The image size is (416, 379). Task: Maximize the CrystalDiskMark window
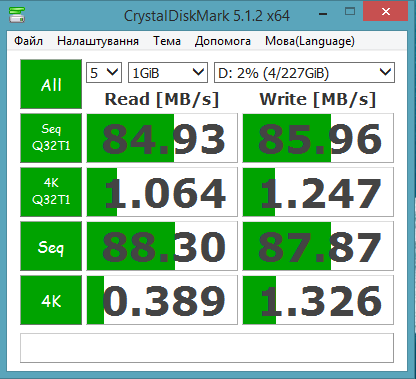(350, 12)
